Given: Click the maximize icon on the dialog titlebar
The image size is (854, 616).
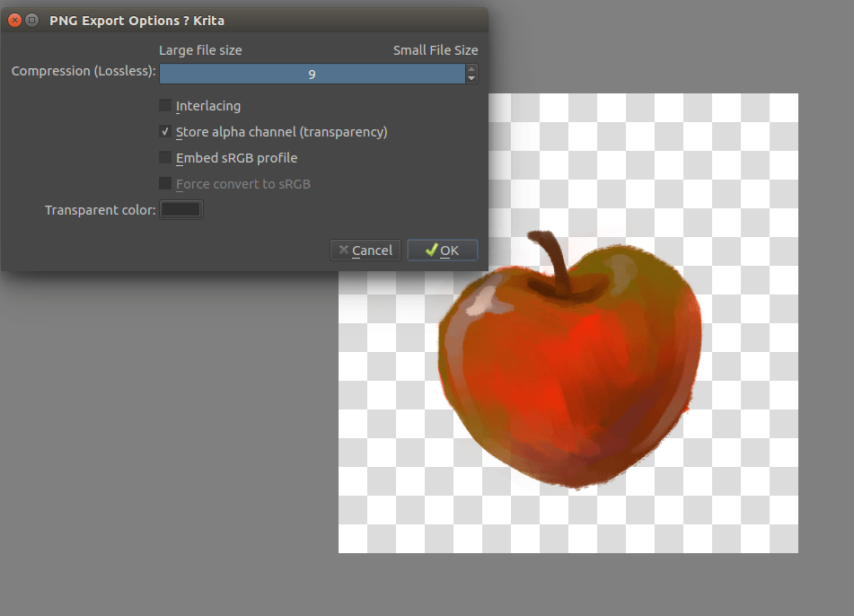Looking at the screenshot, I should (x=32, y=19).
